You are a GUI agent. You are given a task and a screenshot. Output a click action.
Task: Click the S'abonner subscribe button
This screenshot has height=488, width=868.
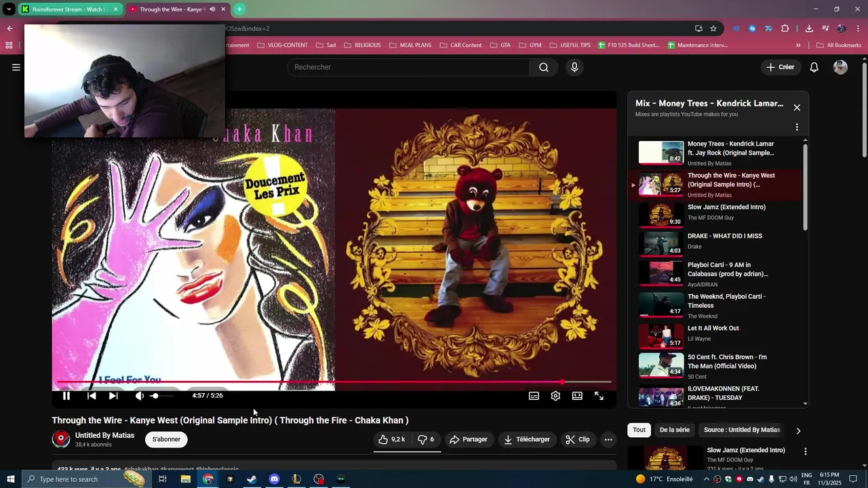[166, 439]
